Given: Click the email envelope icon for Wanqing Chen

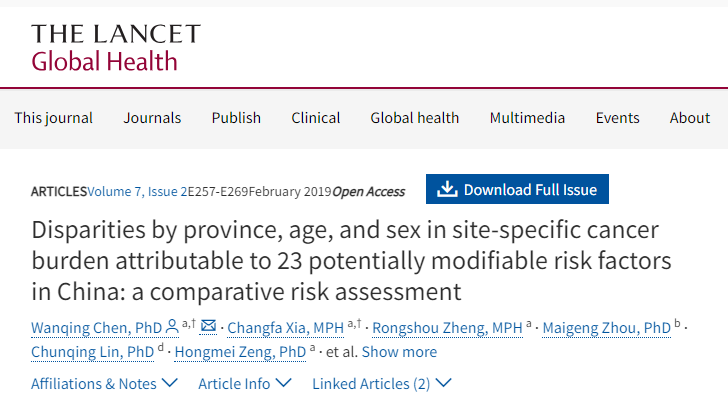Looking at the screenshot, I should click(208, 327).
